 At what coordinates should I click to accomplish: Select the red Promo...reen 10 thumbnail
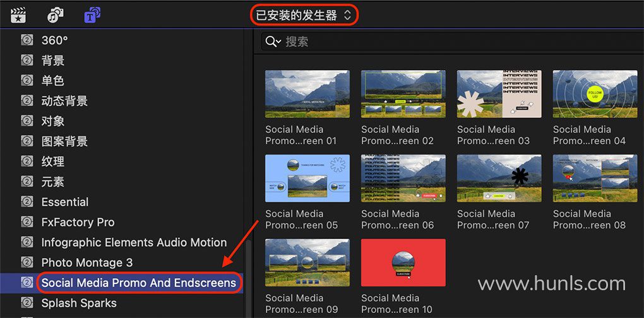403,262
